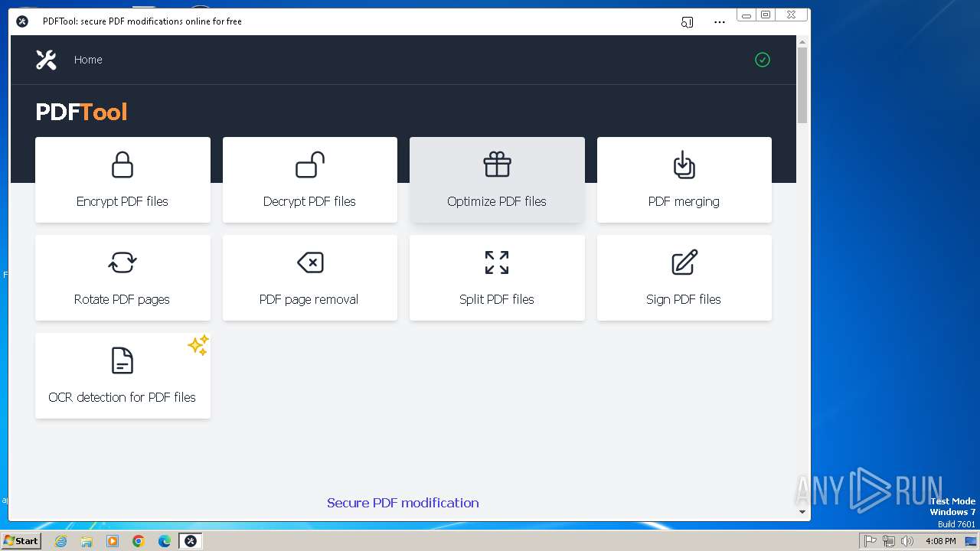The image size is (980, 551).
Task: Click PDFTool taskbar button
Action: [191, 541]
